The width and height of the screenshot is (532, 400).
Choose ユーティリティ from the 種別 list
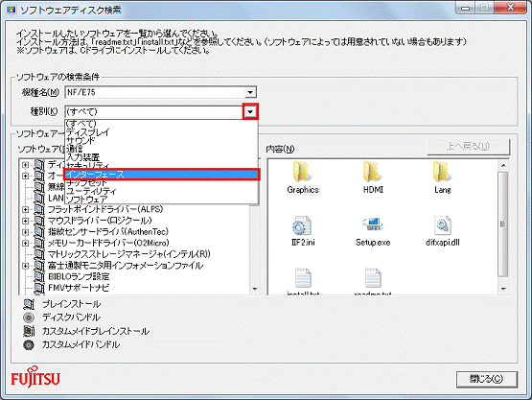161,191
